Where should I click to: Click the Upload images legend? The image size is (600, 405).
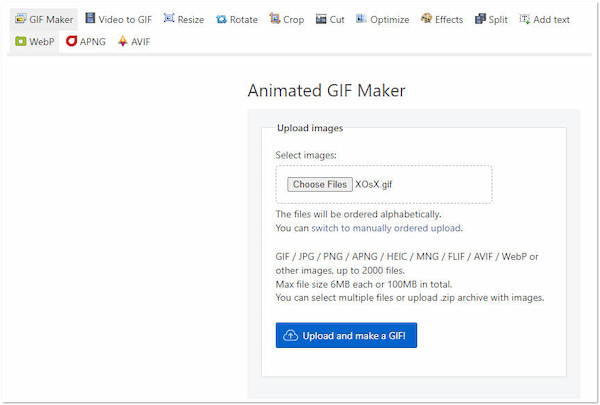pyautogui.click(x=310, y=128)
